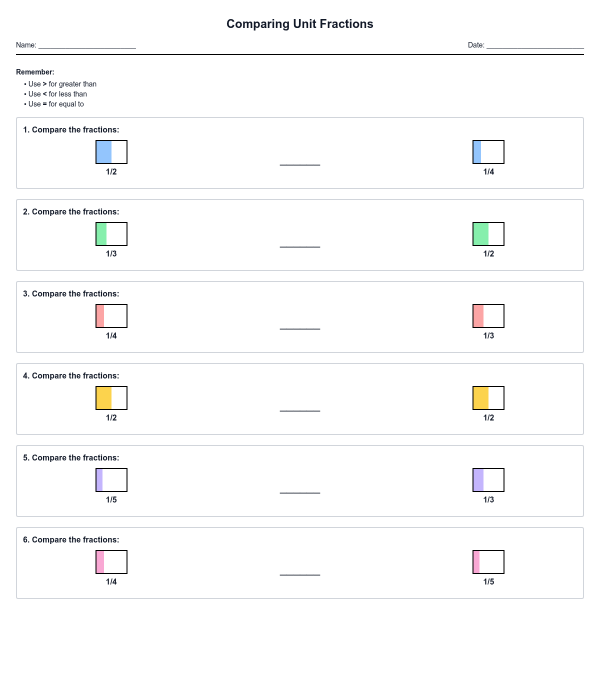Select the answer blank for problem 2
Image resolution: width=600 pixels, height=700 pixels.
coord(300,242)
